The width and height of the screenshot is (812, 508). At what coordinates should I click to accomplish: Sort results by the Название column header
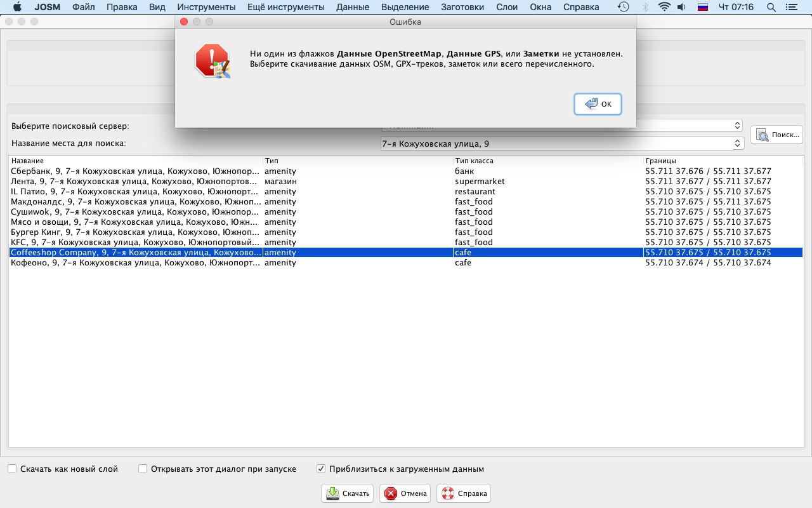[136, 161]
